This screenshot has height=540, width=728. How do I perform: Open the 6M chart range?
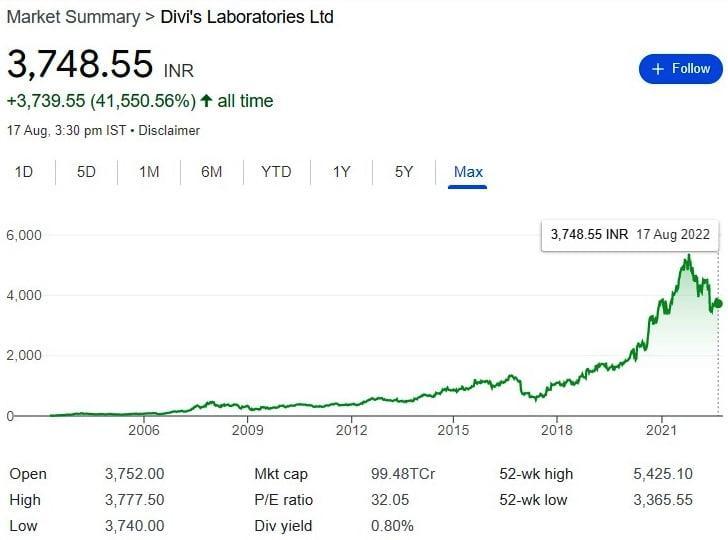point(211,172)
